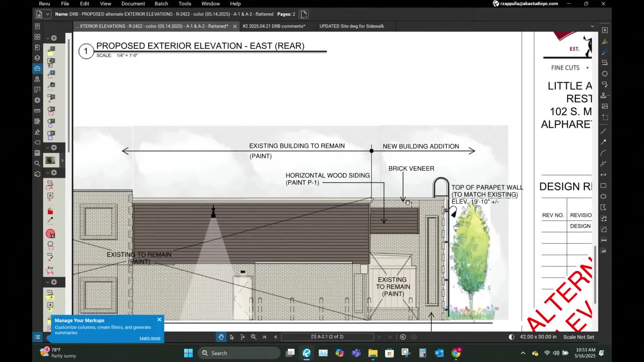
Task: Toggle the Select arrow tool
Action: tap(232, 337)
